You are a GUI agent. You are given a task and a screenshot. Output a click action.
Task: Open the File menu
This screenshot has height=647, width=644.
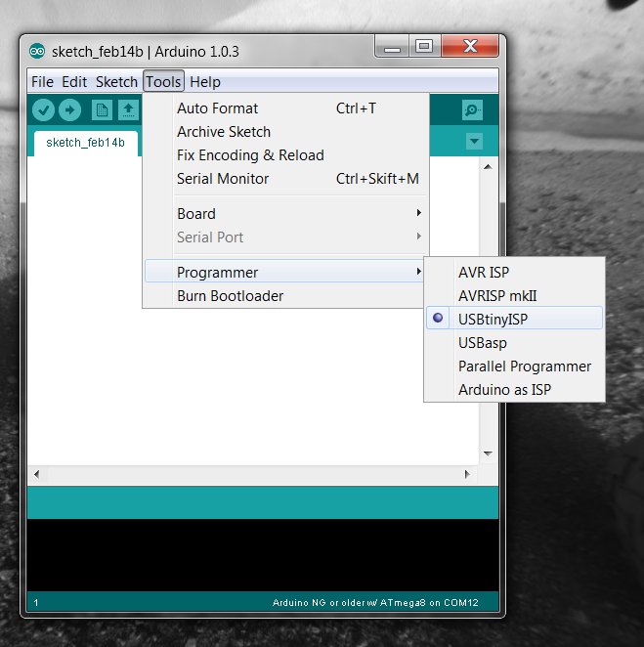click(x=42, y=82)
